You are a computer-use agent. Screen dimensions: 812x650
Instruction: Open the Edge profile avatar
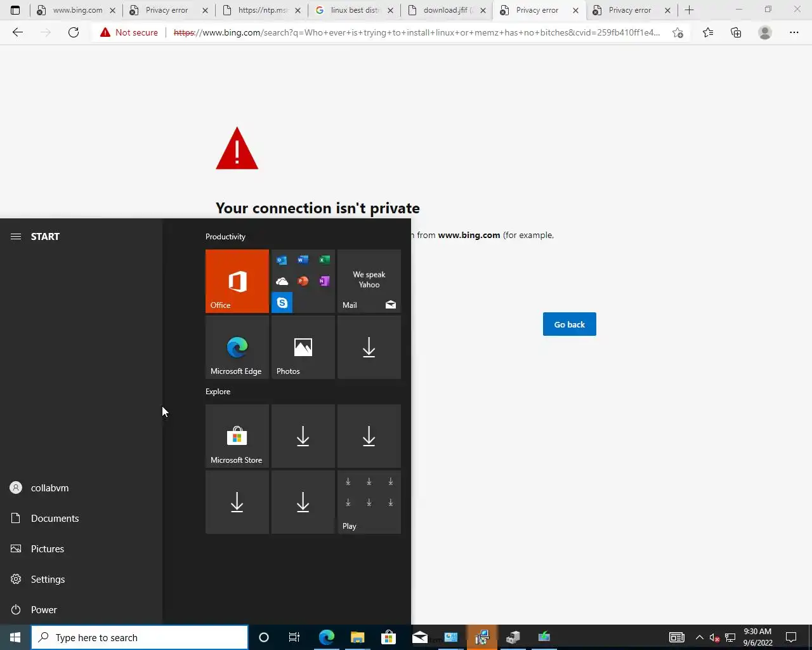point(765,32)
